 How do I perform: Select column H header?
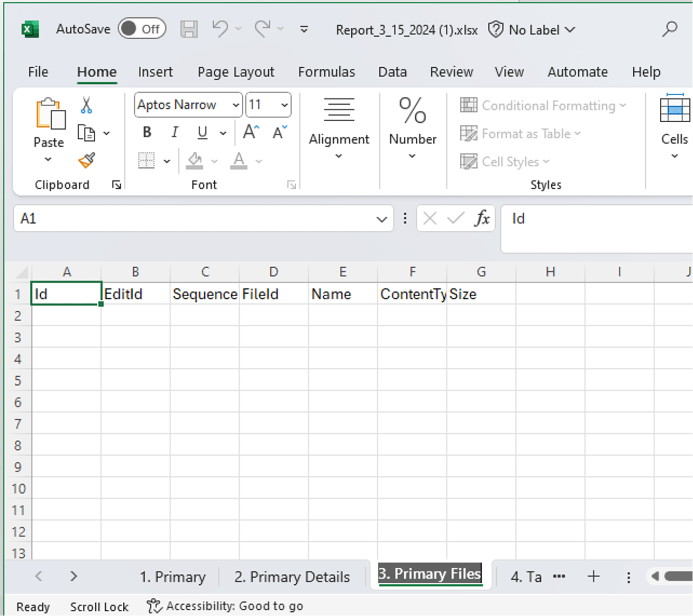[x=550, y=272]
